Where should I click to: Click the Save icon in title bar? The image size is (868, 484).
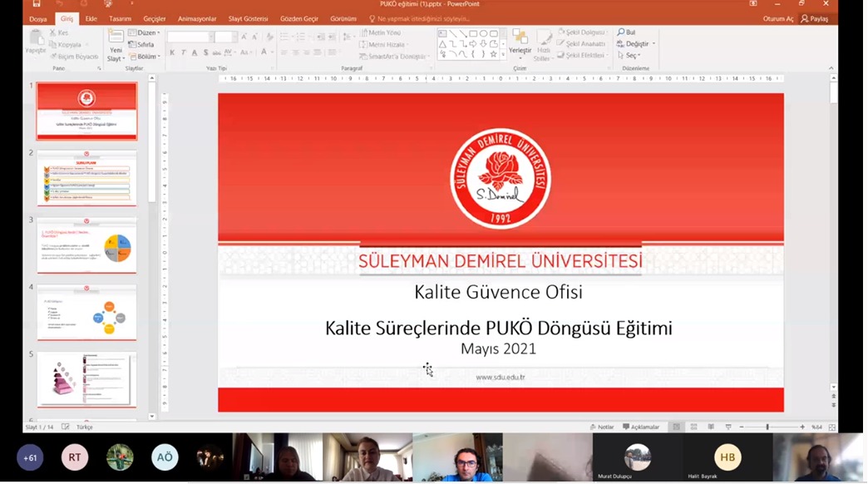tap(37, 4)
